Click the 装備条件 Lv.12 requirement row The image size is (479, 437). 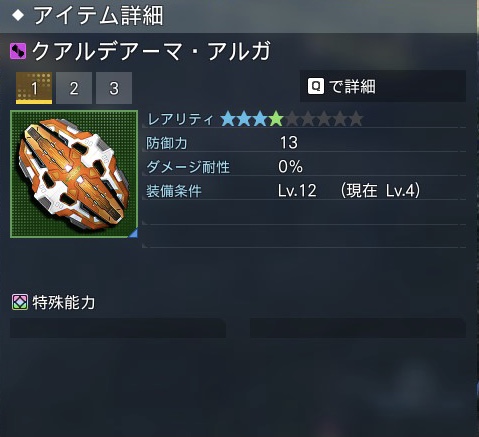(x=304, y=191)
